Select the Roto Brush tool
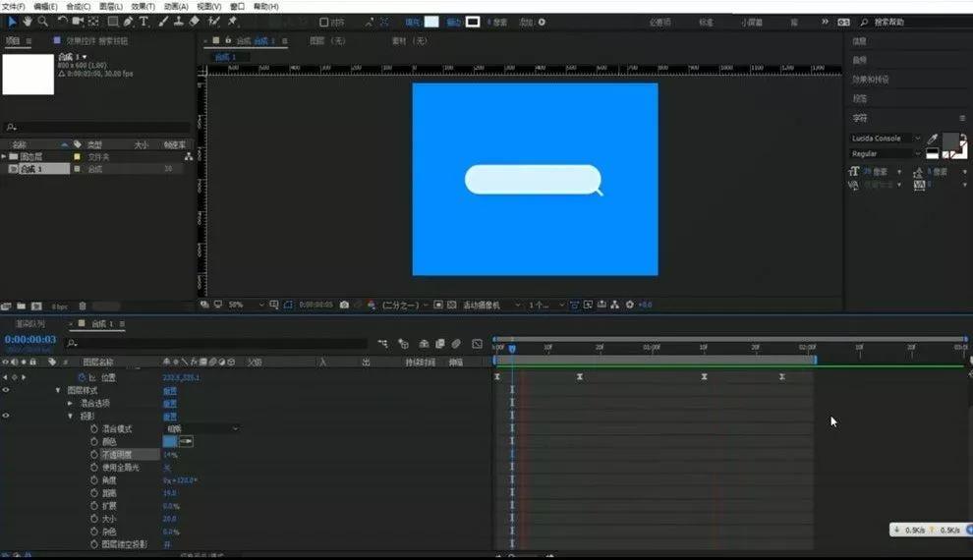Image resolution: width=973 pixels, height=560 pixels. coord(213,22)
